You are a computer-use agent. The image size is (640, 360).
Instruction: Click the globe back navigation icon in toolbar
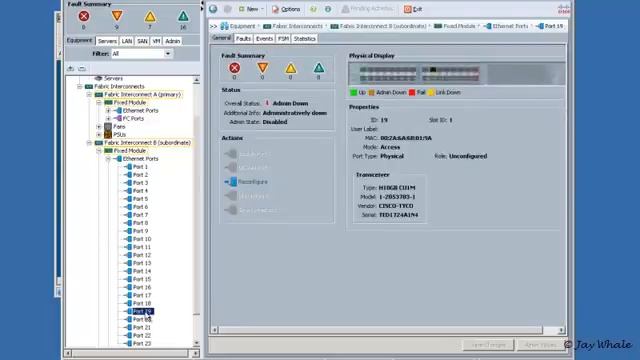pos(213,9)
